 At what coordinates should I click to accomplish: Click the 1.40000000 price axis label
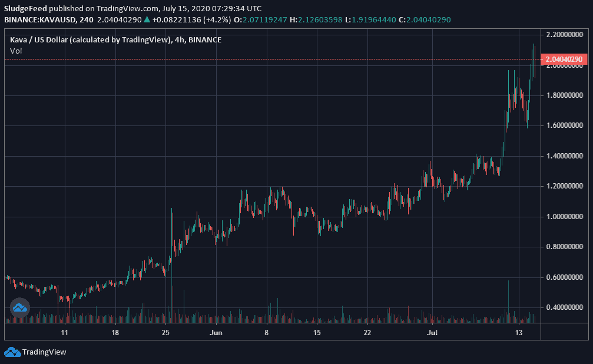tap(565, 156)
